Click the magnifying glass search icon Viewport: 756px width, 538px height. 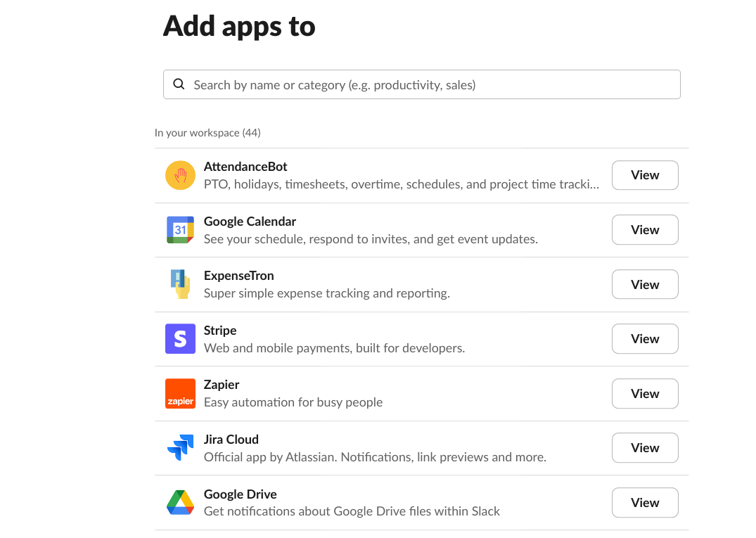179,84
